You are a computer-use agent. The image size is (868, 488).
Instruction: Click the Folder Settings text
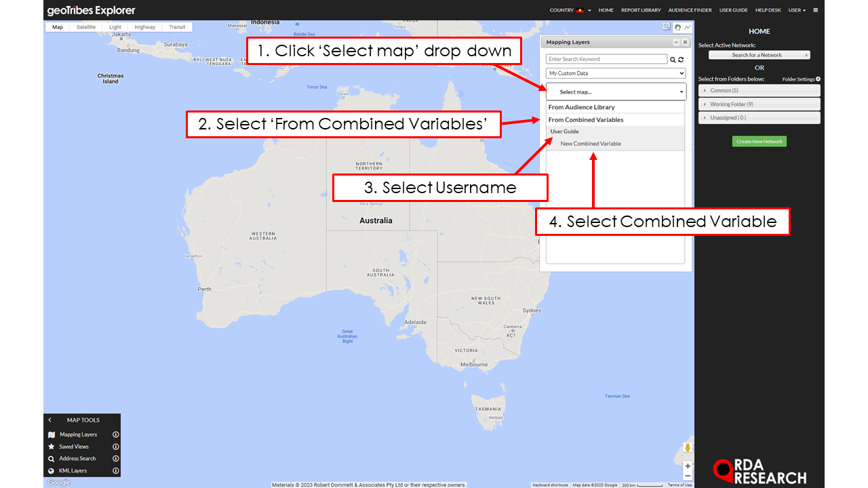click(798, 79)
